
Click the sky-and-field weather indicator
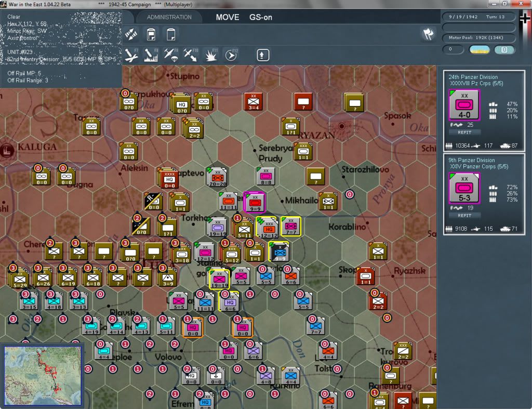tap(480, 49)
